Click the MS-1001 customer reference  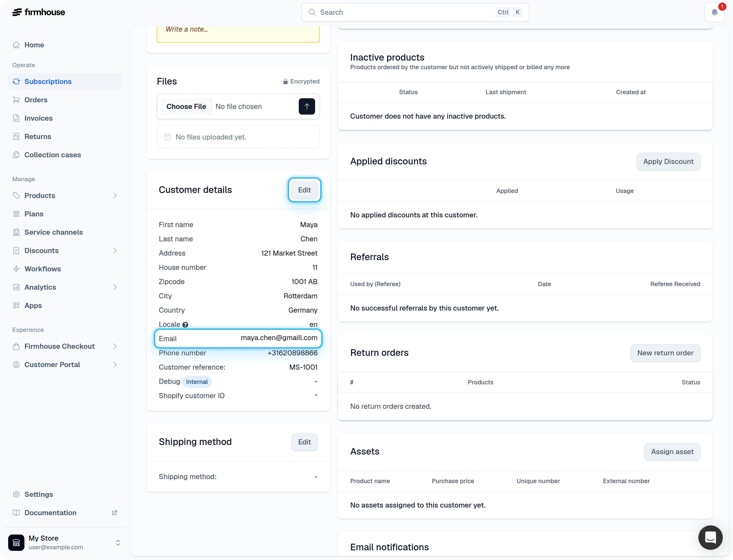303,367
